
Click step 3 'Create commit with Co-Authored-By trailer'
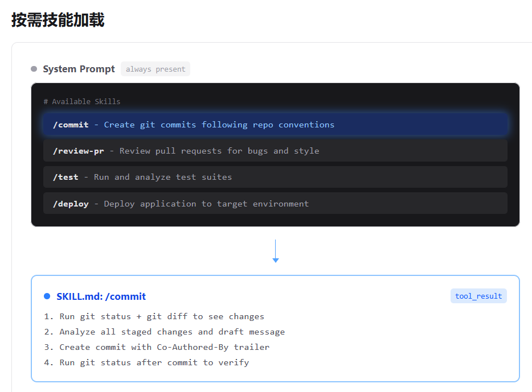click(157, 347)
